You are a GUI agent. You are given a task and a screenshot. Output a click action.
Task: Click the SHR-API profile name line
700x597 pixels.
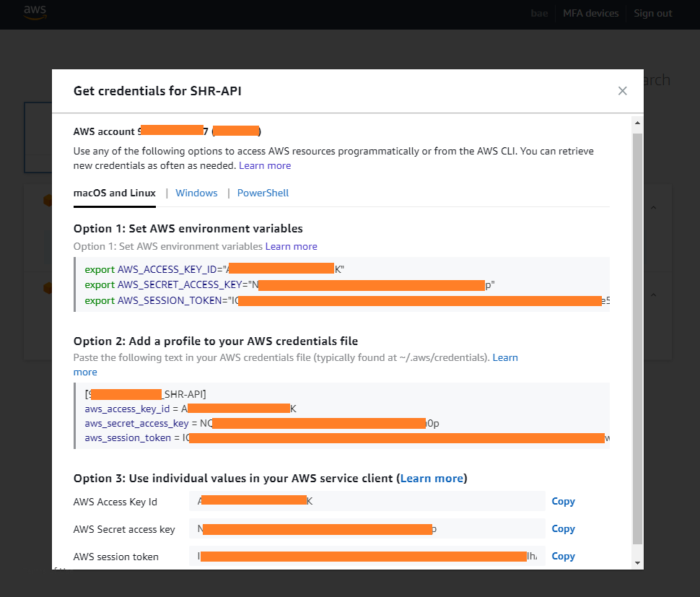146,394
